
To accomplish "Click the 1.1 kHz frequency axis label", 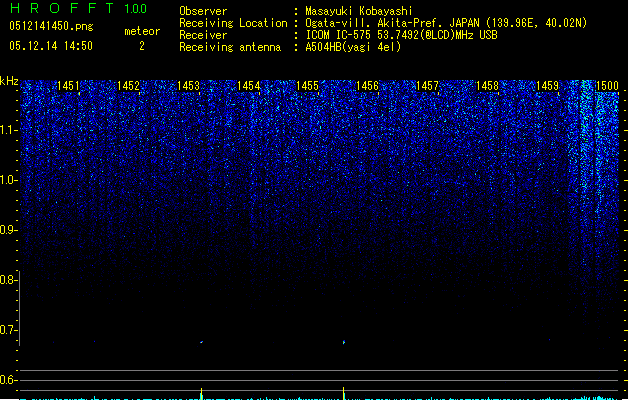I will [8, 130].
